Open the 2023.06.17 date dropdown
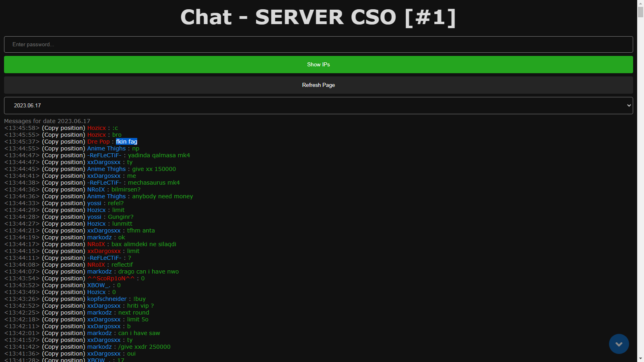The height and width of the screenshot is (362, 644). (318, 105)
